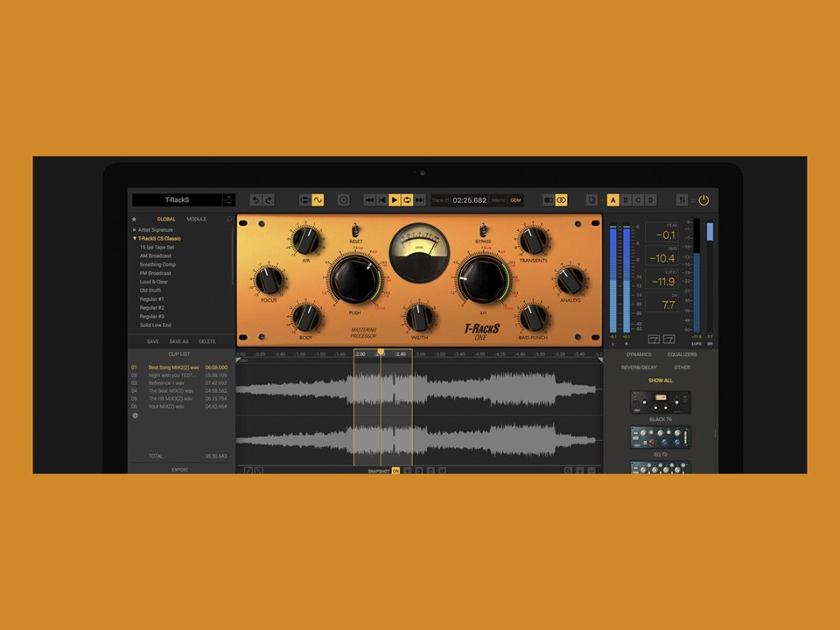Select the module chain view icon
This screenshot has width=840, height=630.
pos(304,199)
